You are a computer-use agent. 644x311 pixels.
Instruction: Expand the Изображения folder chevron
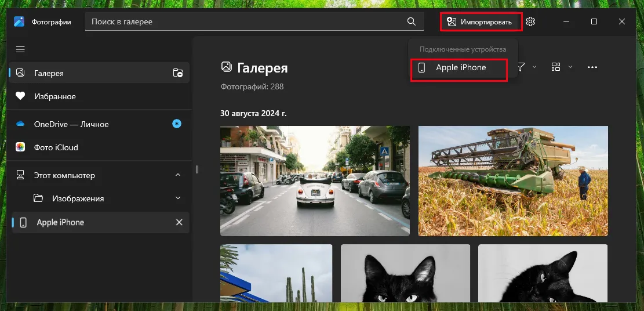pyautogui.click(x=178, y=198)
